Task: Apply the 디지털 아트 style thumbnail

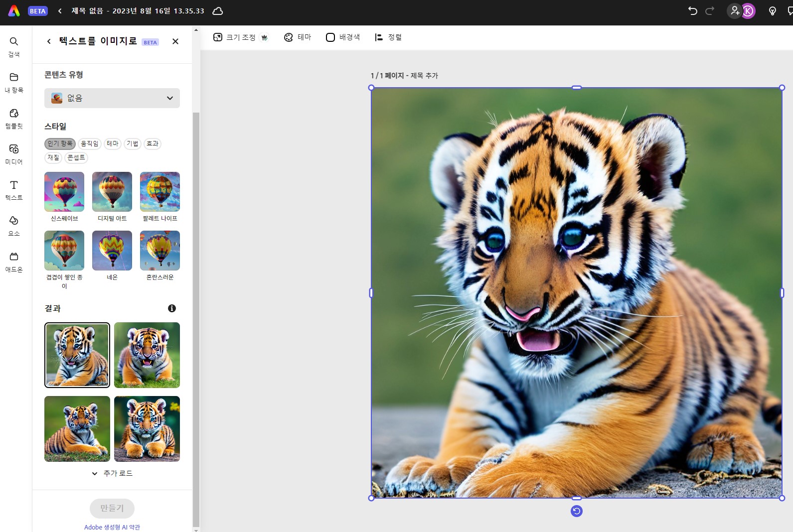Action: pyautogui.click(x=112, y=192)
